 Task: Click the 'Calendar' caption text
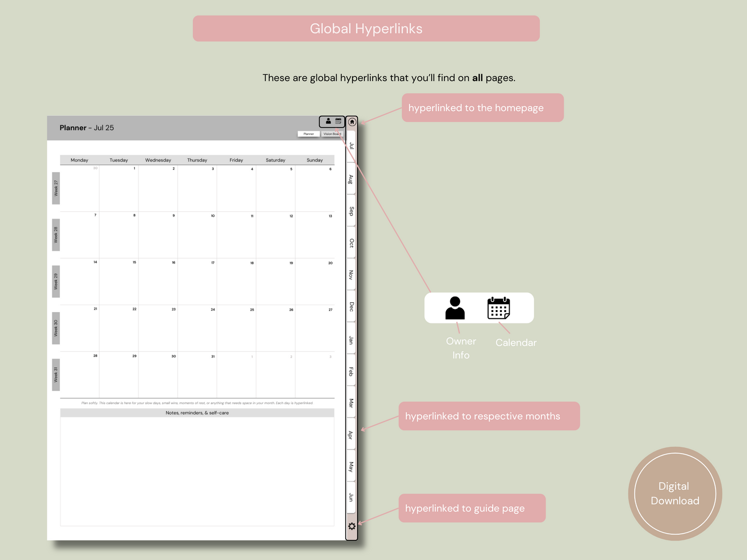click(x=516, y=343)
